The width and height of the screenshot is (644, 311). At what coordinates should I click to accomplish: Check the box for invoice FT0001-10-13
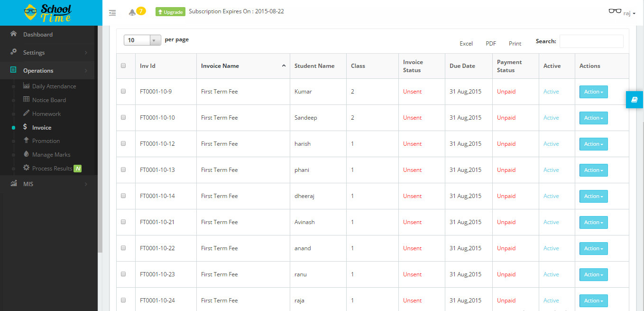pyautogui.click(x=123, y=170)
